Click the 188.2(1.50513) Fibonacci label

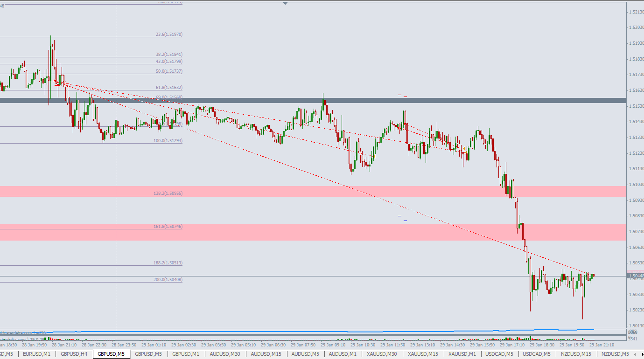168,263
